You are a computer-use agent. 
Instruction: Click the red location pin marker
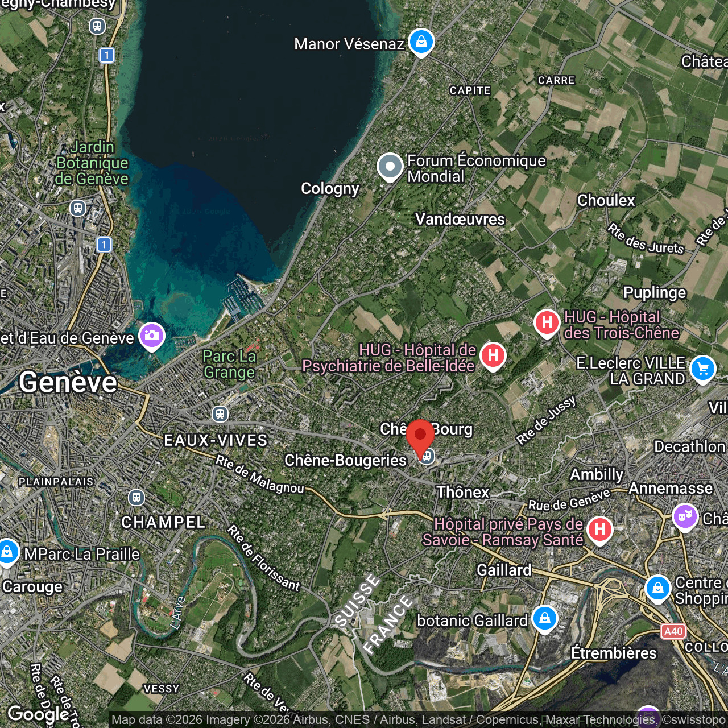420,439
